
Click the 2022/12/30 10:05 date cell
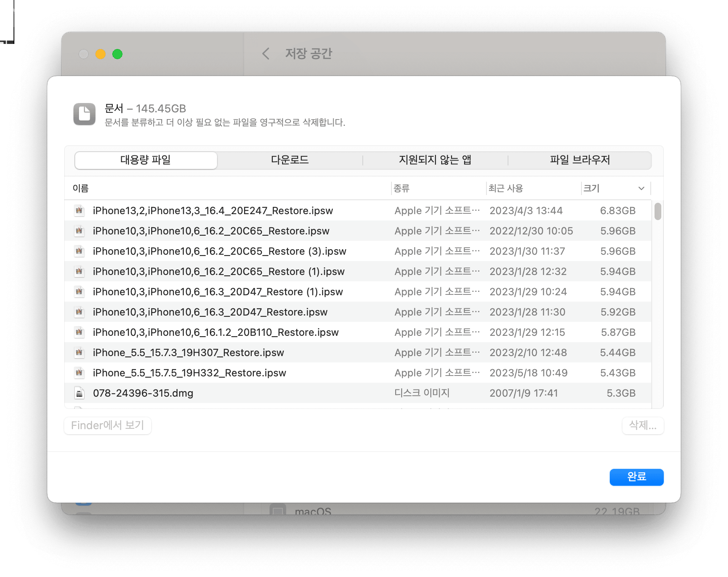pyautogui.click(x=531, y=231)
